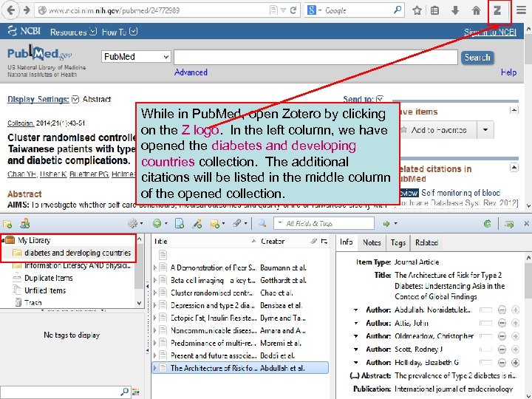Collapse the My Library tree
This screenshot has height=399, width=532.
tap(3, 241)
